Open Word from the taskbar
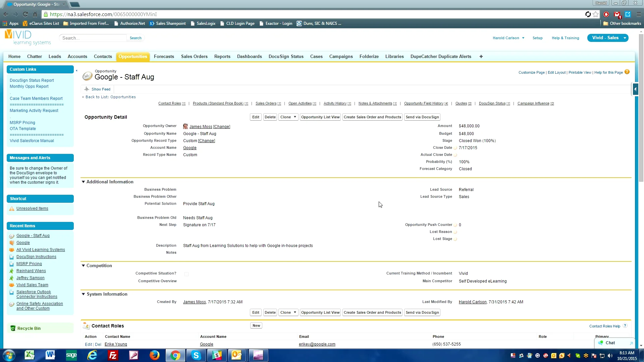This screenshot has width=644, height=362. 50,355
